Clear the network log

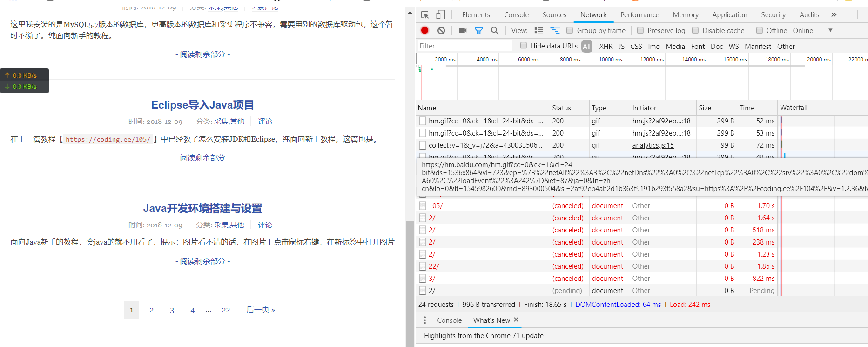click(441, 30)
